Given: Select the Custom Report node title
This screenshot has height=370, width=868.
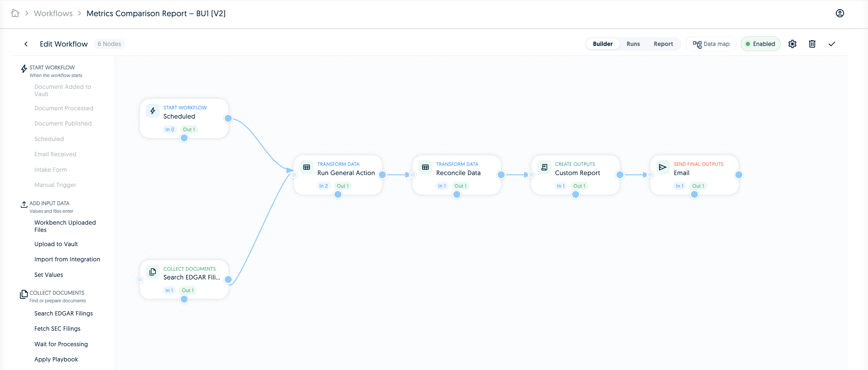Looking at the screenshot, I should (577, 173).
